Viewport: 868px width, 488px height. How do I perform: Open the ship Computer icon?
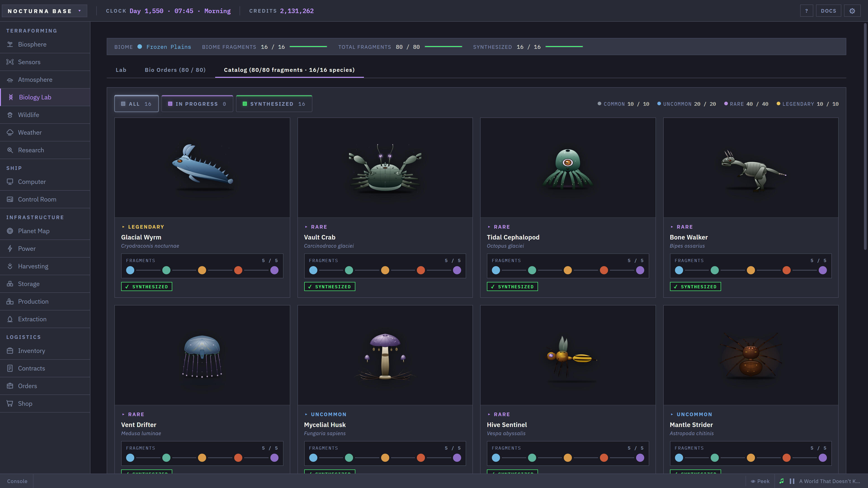[10, 182]
